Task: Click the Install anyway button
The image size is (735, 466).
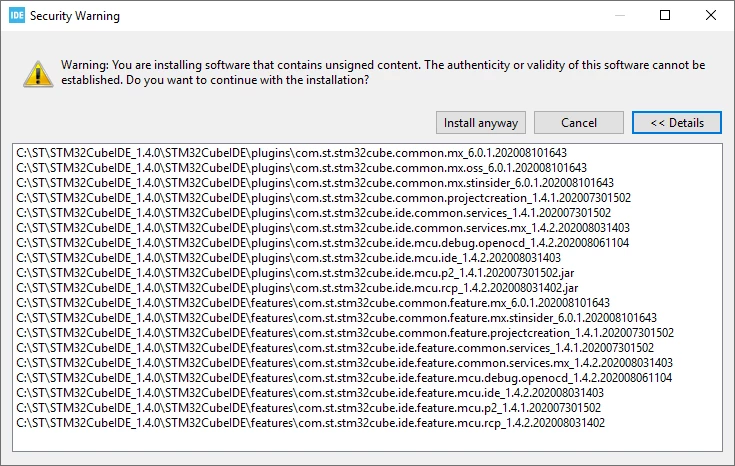Action: point(480,123)
